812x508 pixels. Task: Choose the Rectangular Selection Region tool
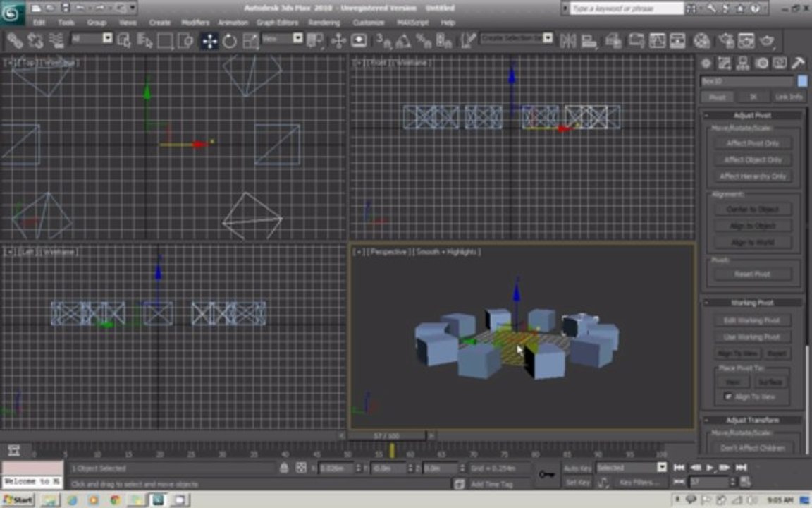(x=165, y=40)
